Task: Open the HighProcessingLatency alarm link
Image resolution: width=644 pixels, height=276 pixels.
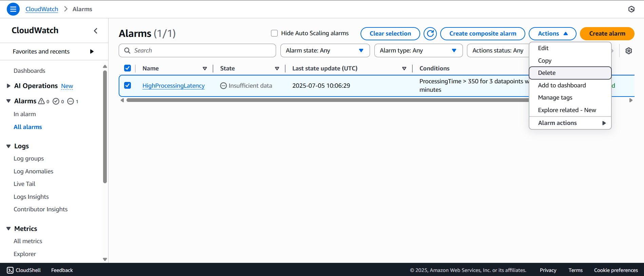Action: (173, 86)
